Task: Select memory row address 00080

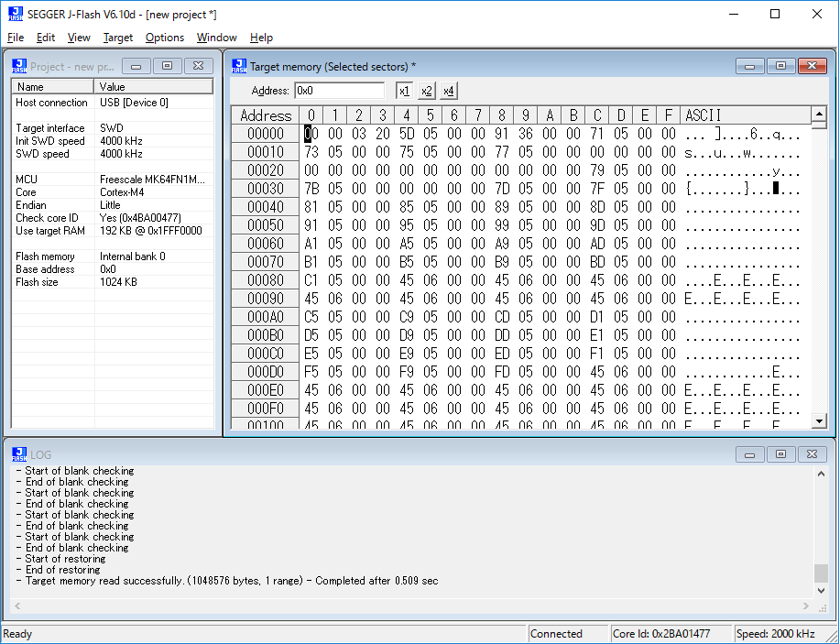Action: point(265,280)
